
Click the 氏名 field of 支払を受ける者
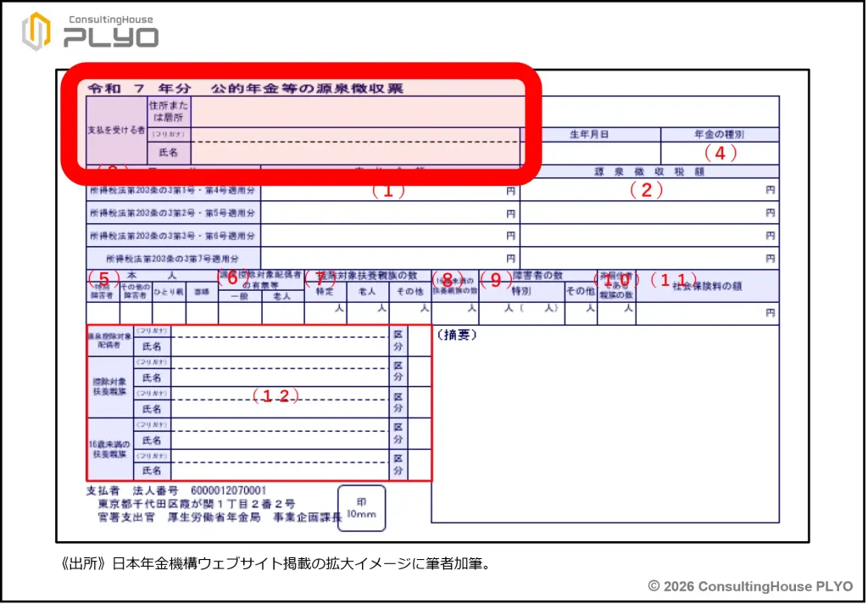coord(356,153)
